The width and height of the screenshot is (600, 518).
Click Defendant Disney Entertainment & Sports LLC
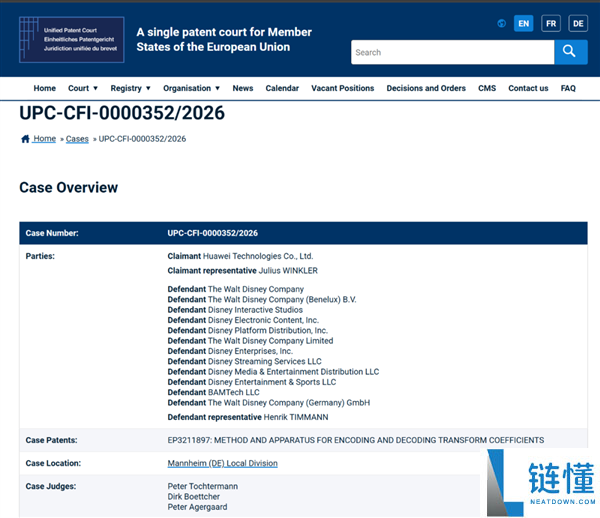point(252,382)
